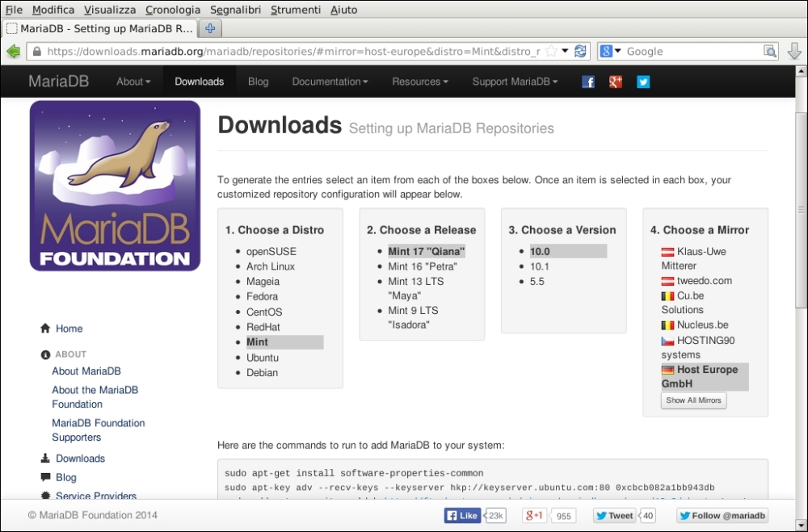Open the Cronologia menu
This screenshot has width=808, height=532.
(173, 9)
